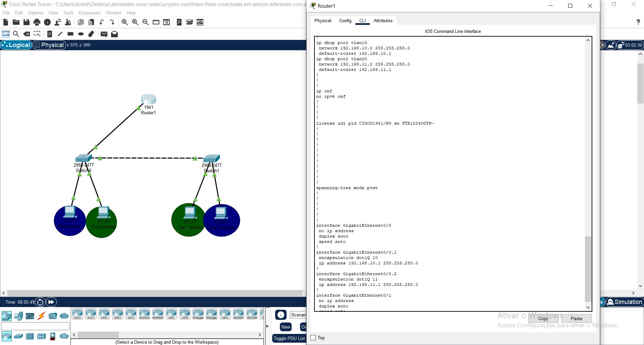Image resolution: width=644 pixels, height=345 pixels.
Task: Select the Inspect magnifier tool
Action: [x=16, y=34]
